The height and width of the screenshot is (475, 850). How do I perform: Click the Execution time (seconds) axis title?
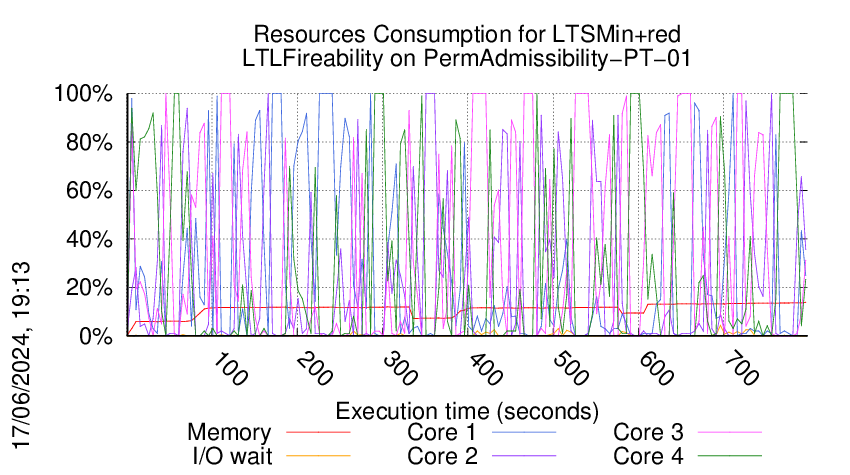[x=467, y=411]
